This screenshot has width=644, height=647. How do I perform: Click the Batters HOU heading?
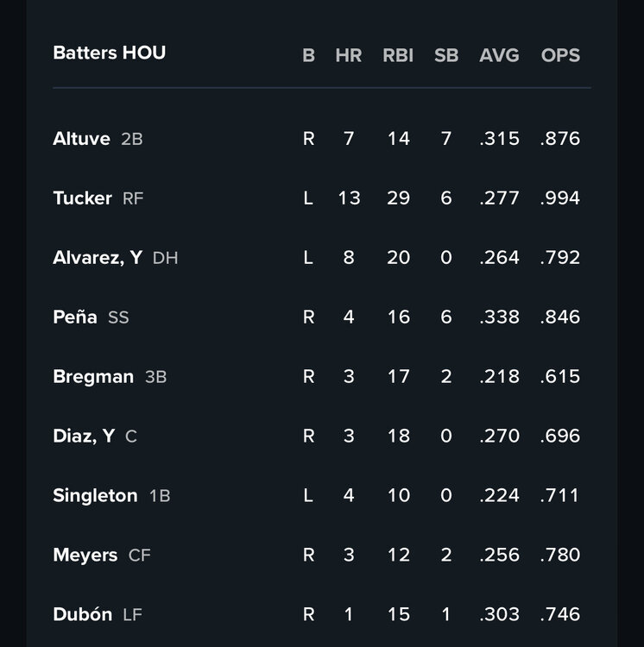(x=109, y=53)
